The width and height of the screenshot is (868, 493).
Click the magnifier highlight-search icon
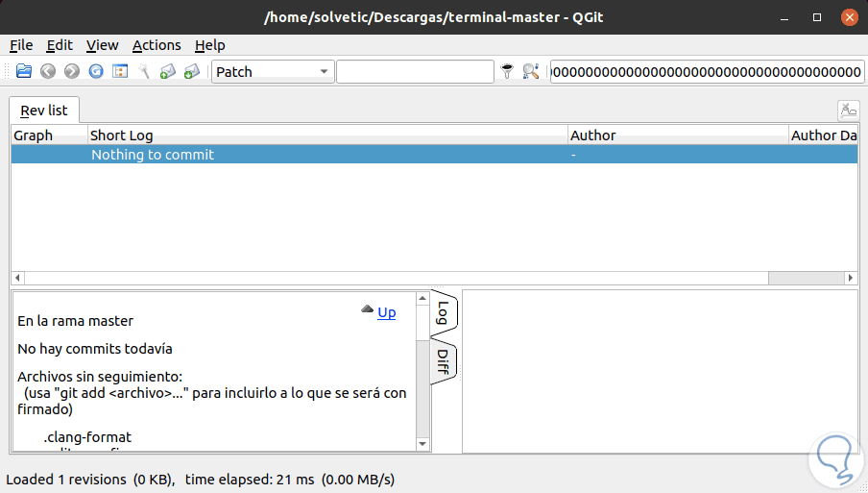[531, 71]
